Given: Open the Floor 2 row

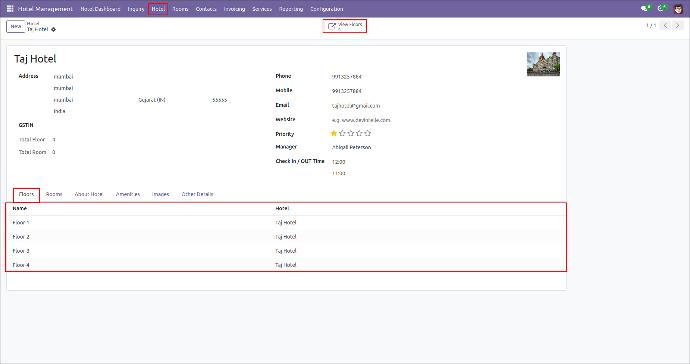Looking at the screenshot, I should [286, 237].
